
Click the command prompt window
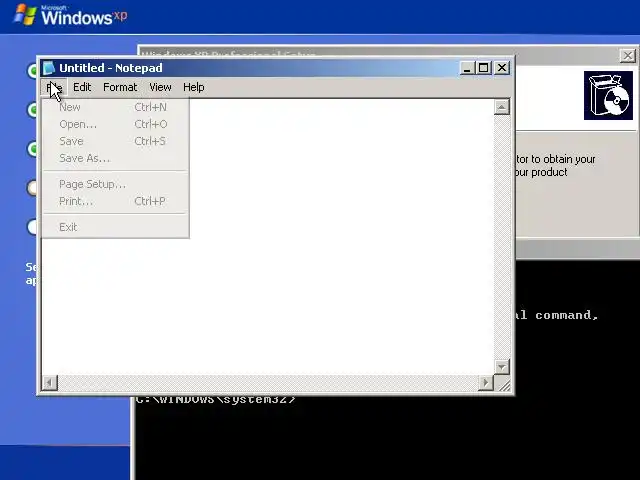coord(385,439)
